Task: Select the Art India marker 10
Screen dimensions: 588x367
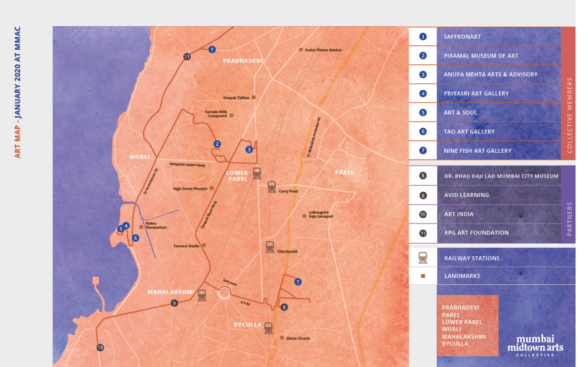Action: point(100,347)
